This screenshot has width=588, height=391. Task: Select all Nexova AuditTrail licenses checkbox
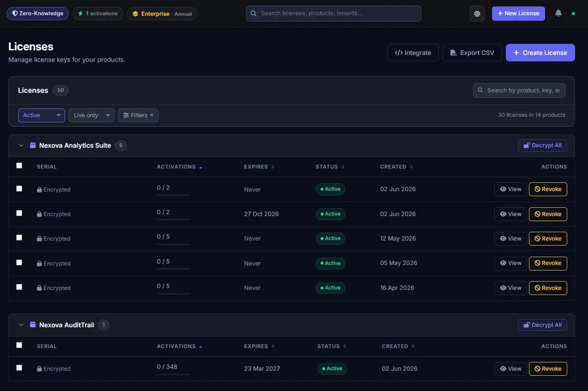[19, 345]
